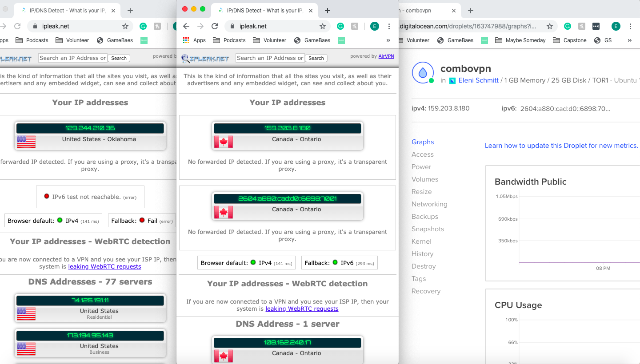Follow the AirVPN link in the page header
The width and height of the screenshot is (640, 364).
(x=386, y=56)
